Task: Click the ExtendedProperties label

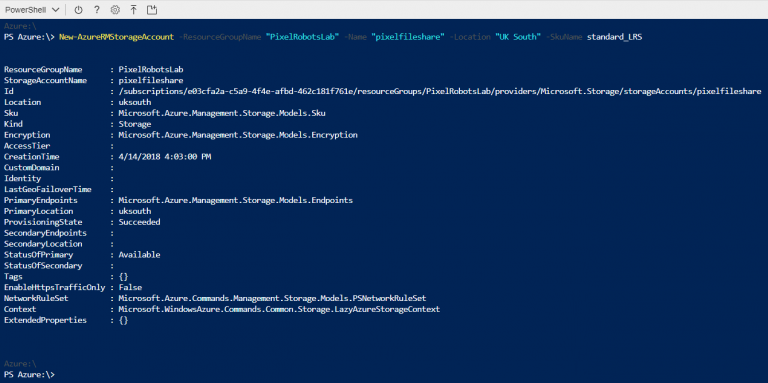Action: (46, 320)
